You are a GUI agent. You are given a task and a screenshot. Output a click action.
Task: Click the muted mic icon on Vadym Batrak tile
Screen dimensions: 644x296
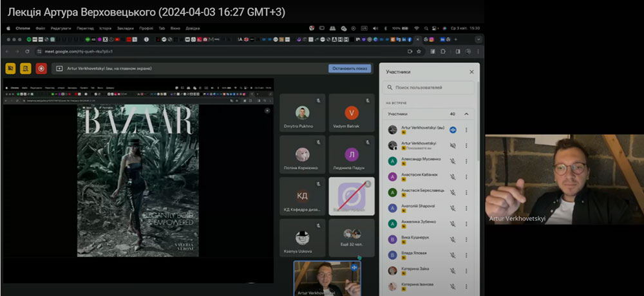point(368,100)
